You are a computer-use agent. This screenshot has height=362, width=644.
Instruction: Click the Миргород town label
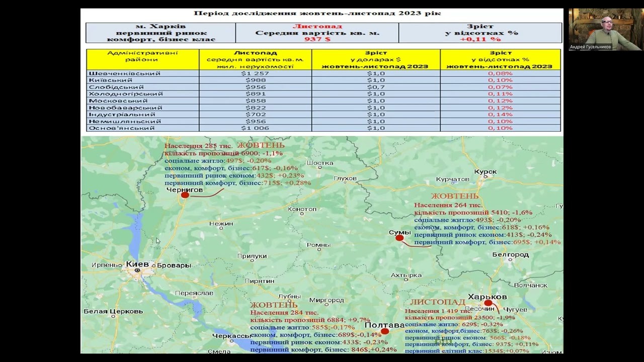327,300
